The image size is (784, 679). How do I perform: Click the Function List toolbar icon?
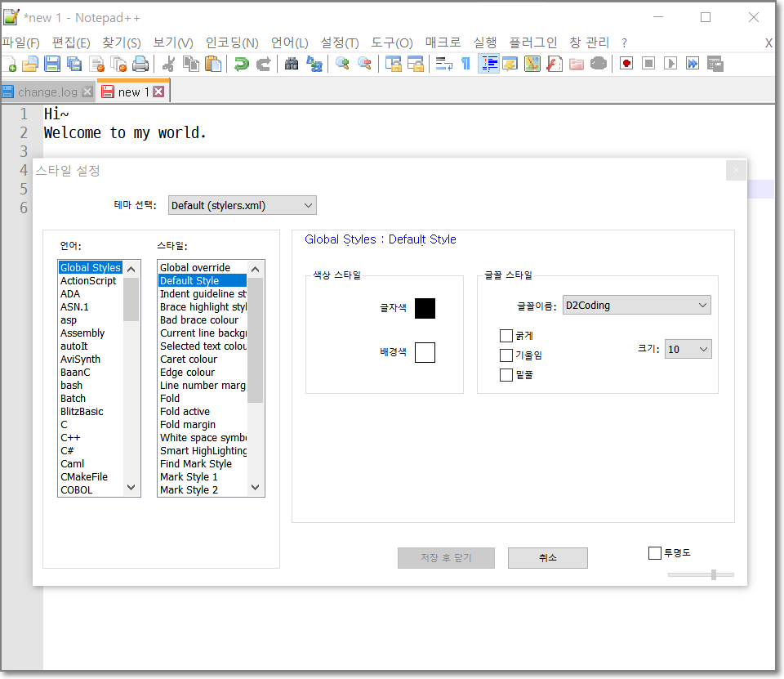tap(555, 64)
